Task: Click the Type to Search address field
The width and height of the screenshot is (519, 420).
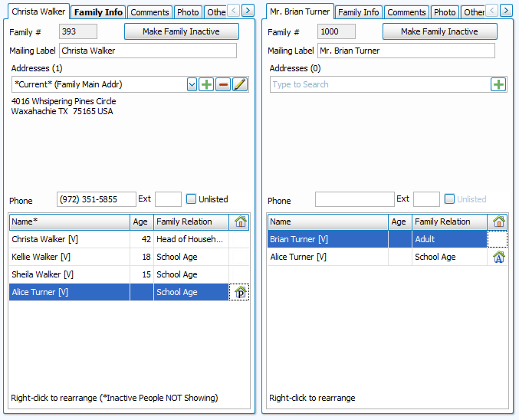Action: point(379,84)
